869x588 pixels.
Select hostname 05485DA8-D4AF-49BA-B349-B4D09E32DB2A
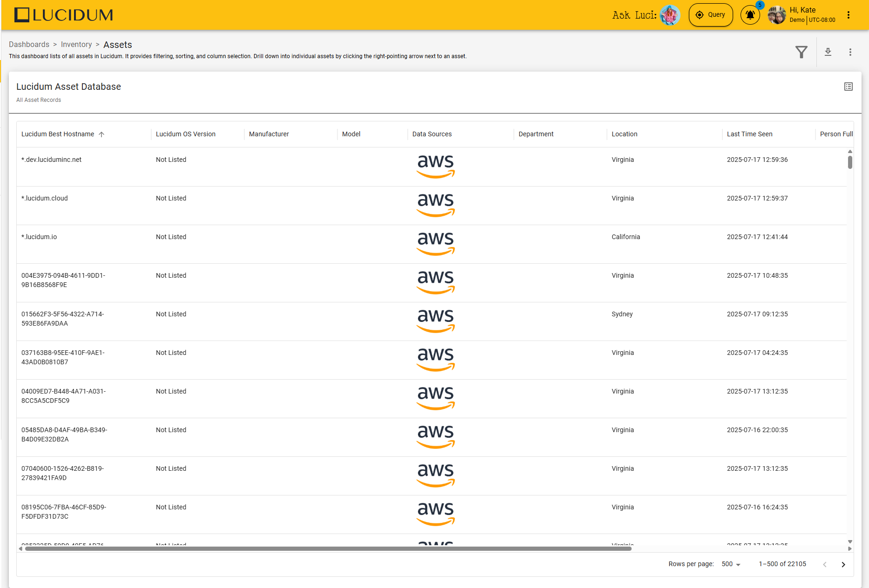tap(64, 434)
